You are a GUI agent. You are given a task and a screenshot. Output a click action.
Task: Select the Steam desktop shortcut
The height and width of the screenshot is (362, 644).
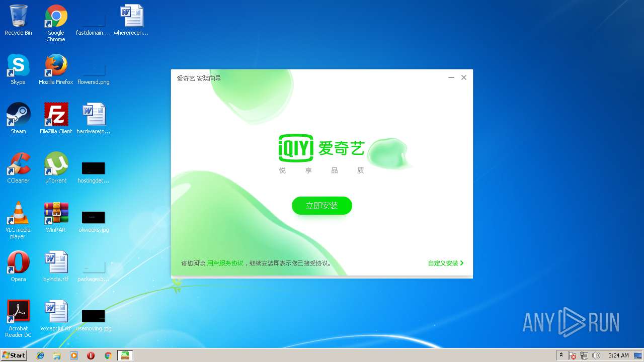click(18, 119)
